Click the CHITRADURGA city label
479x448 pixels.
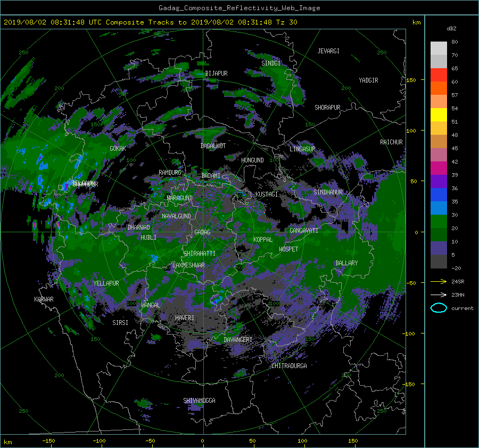(x=289, y=366)
